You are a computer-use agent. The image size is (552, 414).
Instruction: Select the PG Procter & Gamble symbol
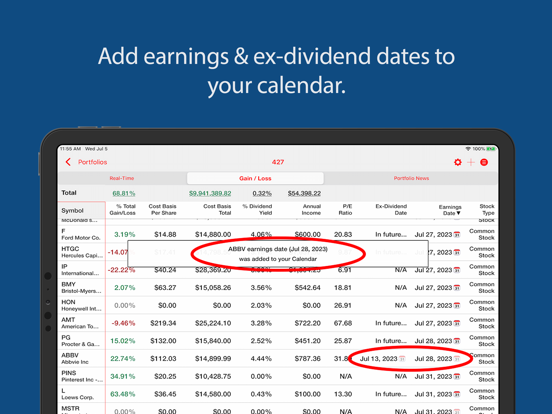point(81,341)
